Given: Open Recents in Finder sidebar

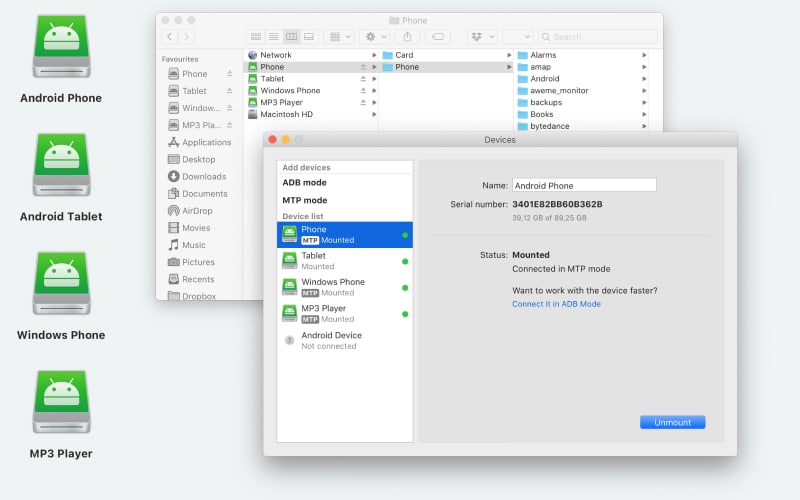Looking at the screenshot, I should click(191, 279).
